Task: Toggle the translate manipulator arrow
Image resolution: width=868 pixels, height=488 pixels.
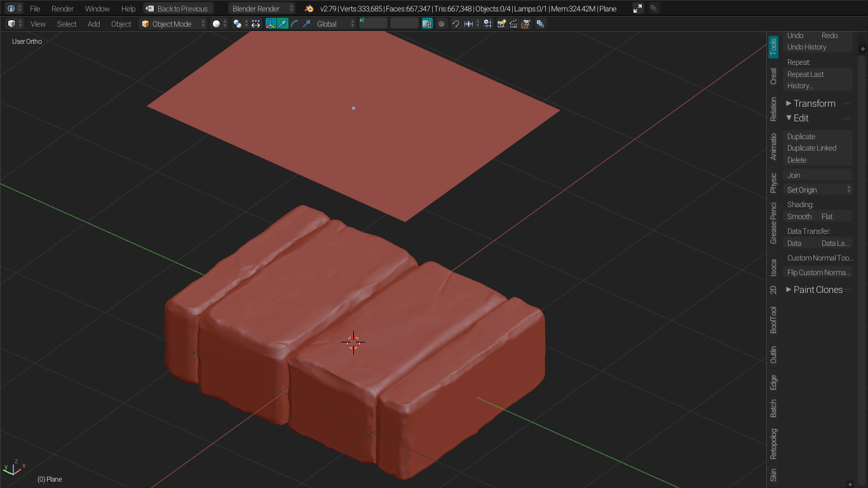Action: tap(282, 24)
